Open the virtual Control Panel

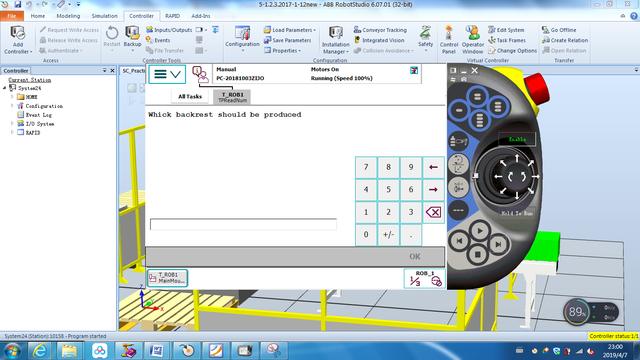pyautogui.click(x=449, y=40)
